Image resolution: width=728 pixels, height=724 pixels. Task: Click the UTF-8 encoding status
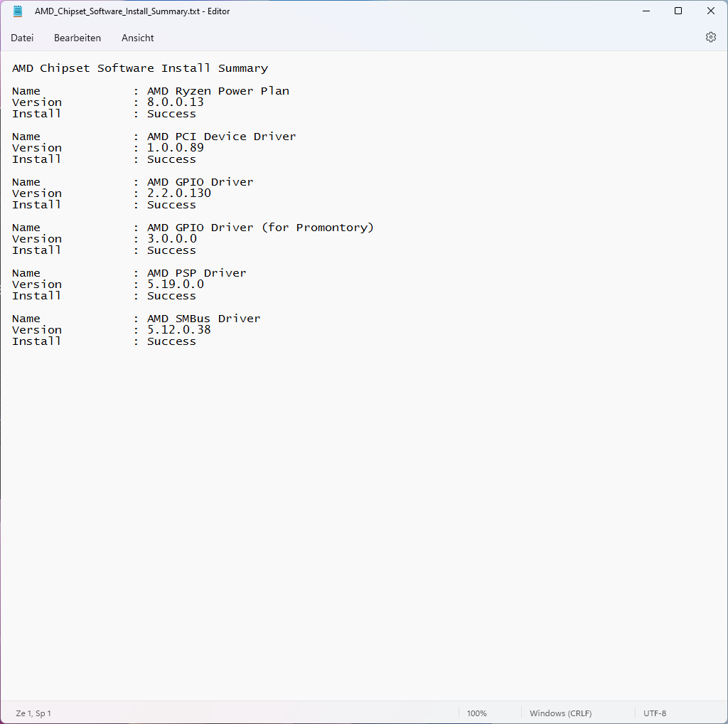[655, 713]
